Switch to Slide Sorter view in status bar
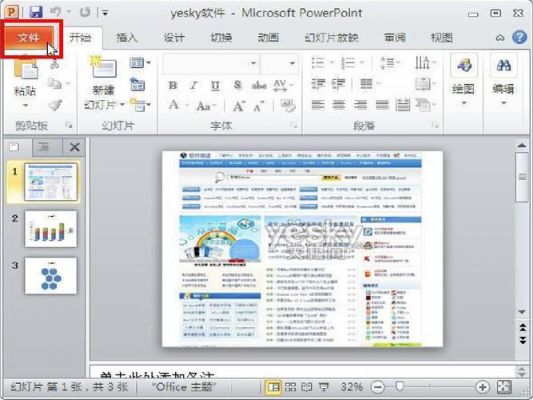533x400 pixels. click(x=290, y=387)
